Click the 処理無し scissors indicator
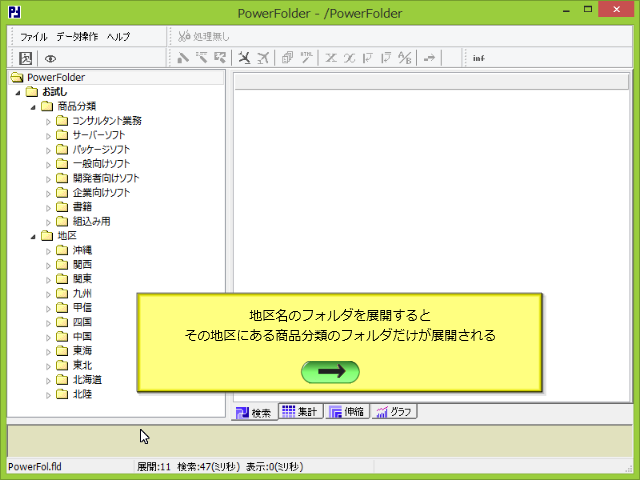The height and width of the screenshot is (480, 640). pyautogui.click(x=204, y=36)
